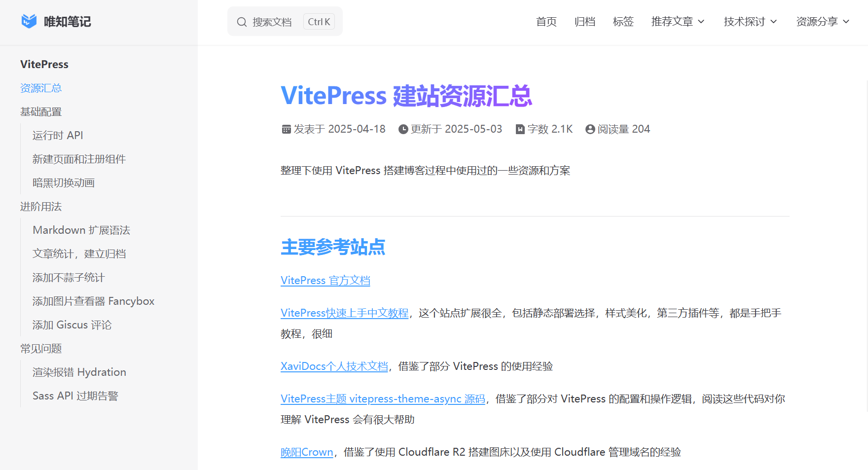Select 运行时 API in the sidebar
Image resolution: width=868 pixels, height=470 pixels.
(58, 136)
